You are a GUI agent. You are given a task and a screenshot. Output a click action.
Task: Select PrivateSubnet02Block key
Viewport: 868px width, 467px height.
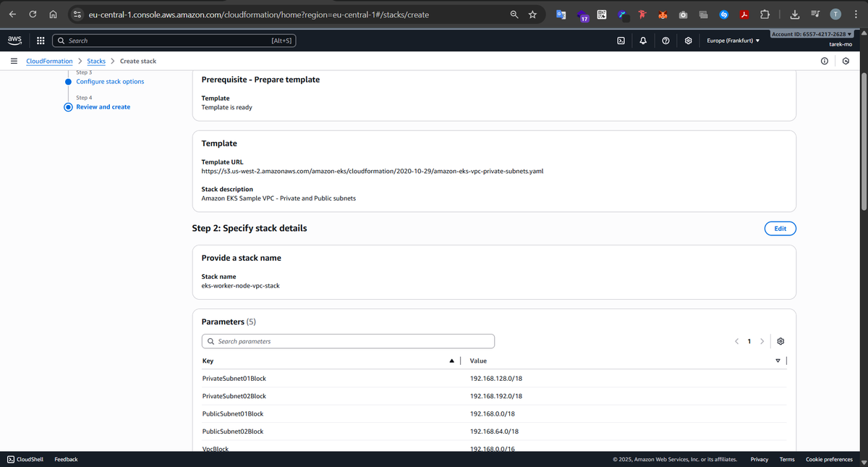click(x=234, y=396)
